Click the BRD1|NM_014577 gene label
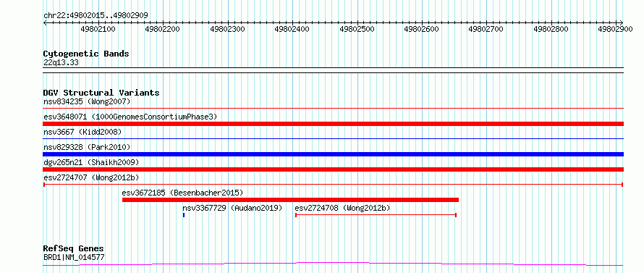The image size is (644, 273). pos(74,258)
